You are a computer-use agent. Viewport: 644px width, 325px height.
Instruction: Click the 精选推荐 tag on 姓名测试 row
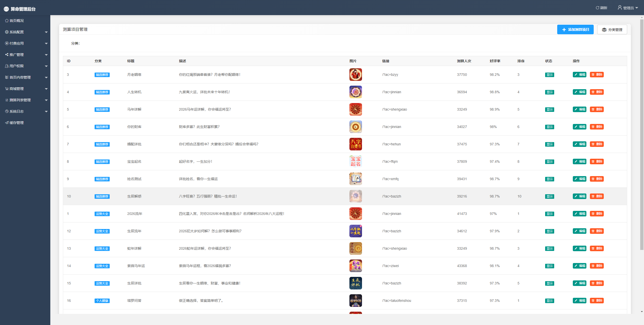click(x=102, y=179)
